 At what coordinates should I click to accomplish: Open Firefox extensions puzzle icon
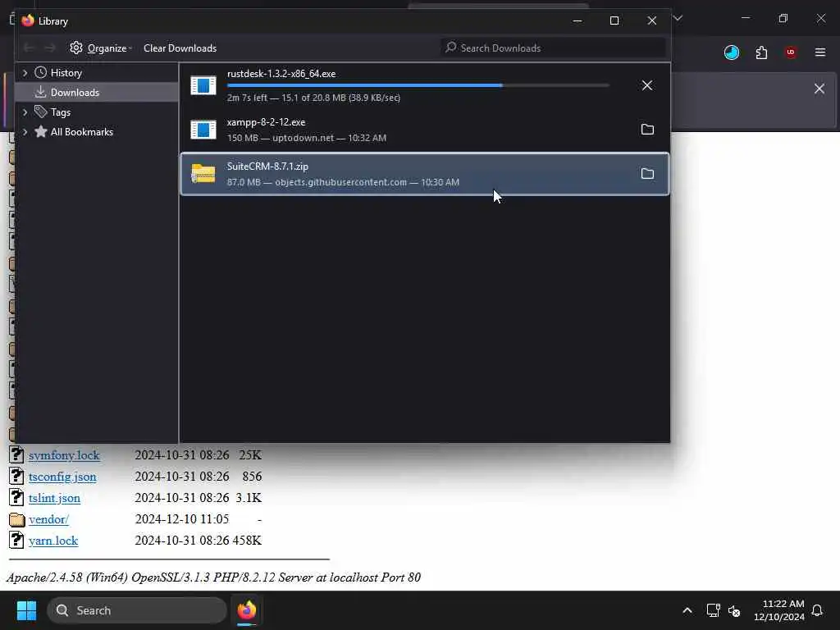click(761, 52)
